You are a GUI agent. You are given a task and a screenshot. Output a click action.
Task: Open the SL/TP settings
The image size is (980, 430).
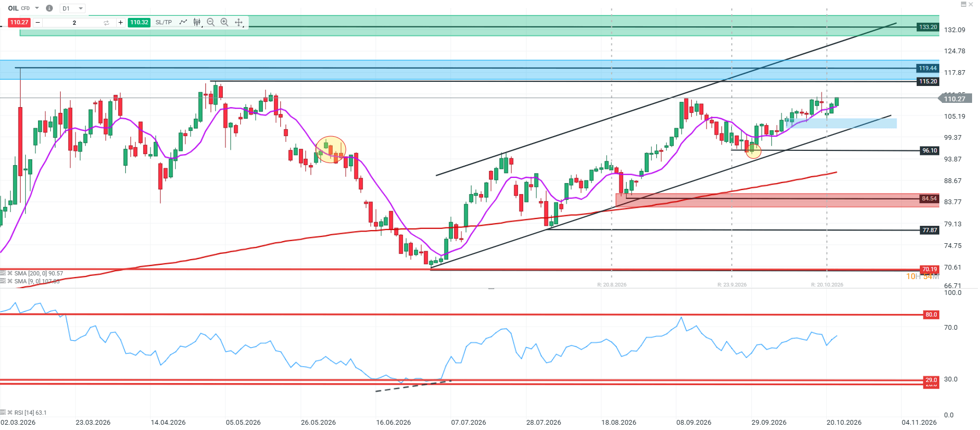click(x=164, y=22)
